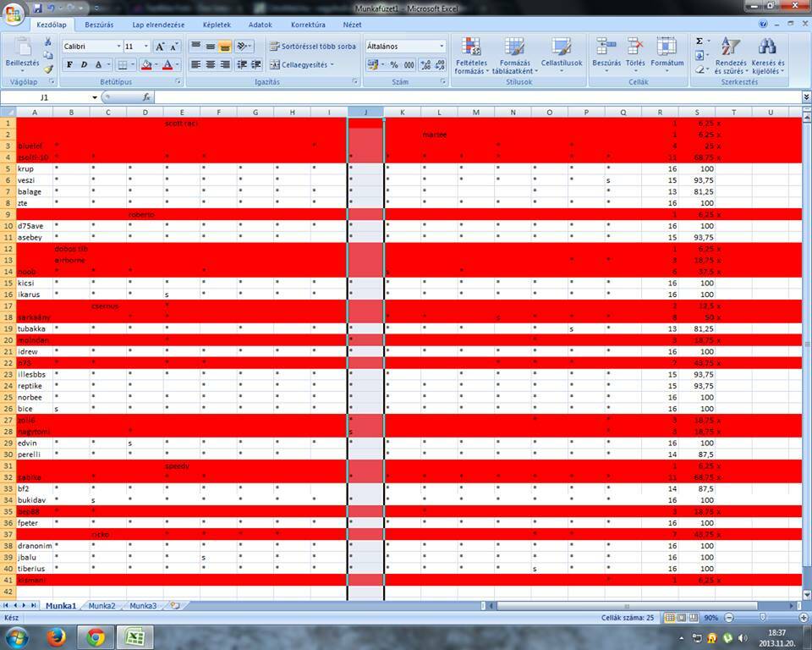Image resolution: width=812 pixels, height=650 pixels.
Task: Click the fill color red paint bucket
Action: (146, 65)
